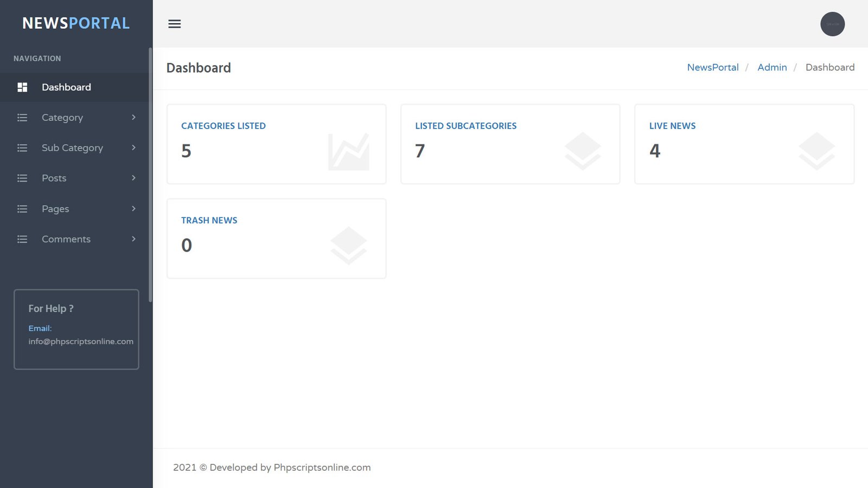Click the list icon beside Posts

click(22, 178)
